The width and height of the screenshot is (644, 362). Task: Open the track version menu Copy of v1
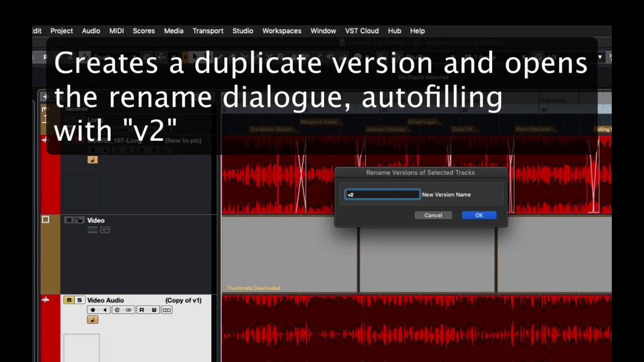pyautogui.click(x=183, y=300)
